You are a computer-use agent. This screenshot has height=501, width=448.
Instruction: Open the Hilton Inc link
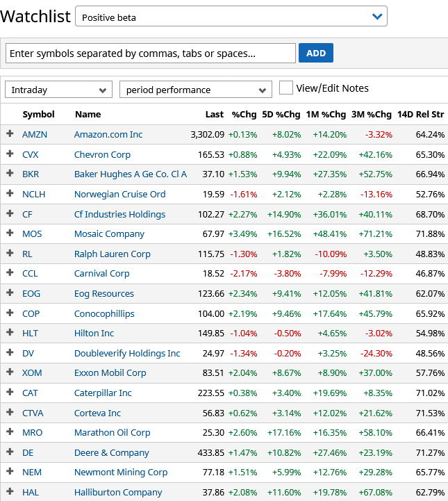tap(94, 334)
